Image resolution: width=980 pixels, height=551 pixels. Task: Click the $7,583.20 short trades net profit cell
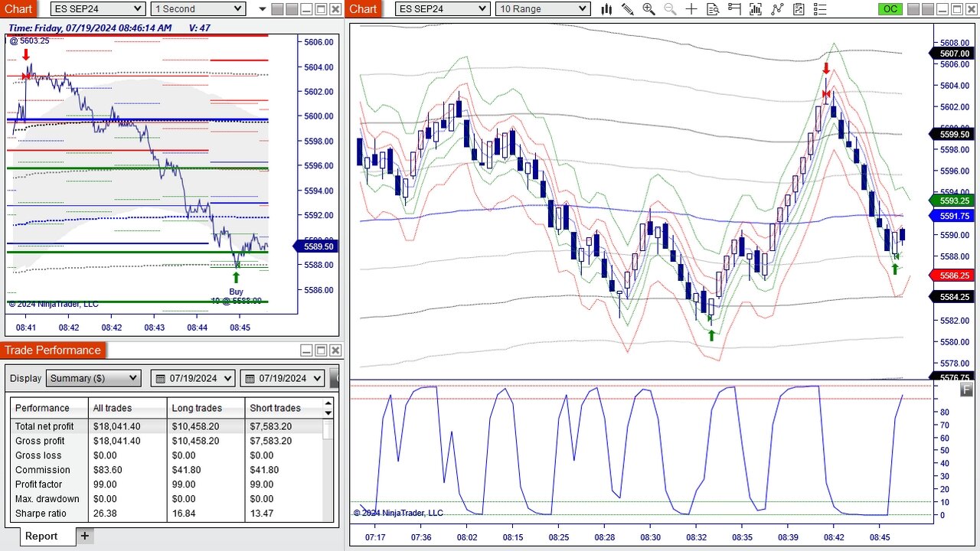[271, 426]
